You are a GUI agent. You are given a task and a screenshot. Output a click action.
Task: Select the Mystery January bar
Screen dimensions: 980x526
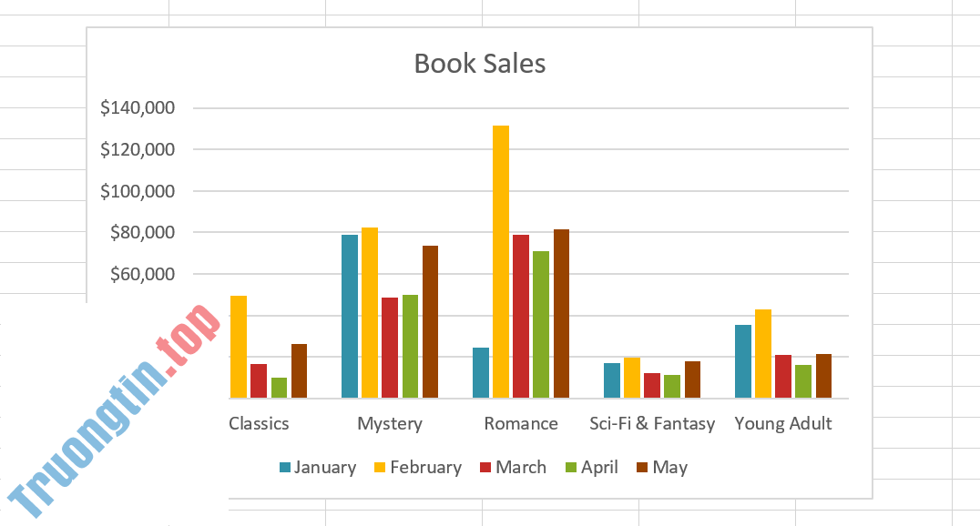click(349, 316)
